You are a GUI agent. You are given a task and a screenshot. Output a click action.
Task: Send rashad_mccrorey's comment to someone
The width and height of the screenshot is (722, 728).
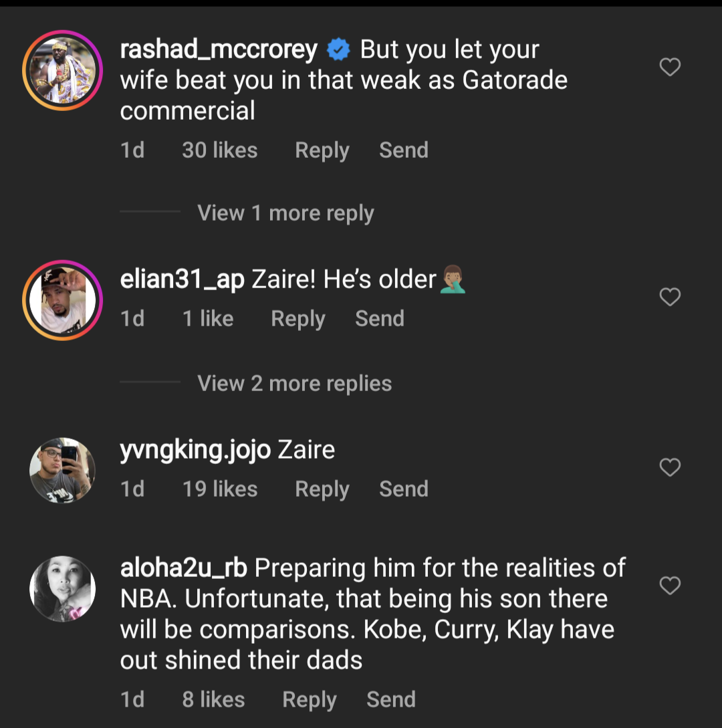(x=403, y=150)
